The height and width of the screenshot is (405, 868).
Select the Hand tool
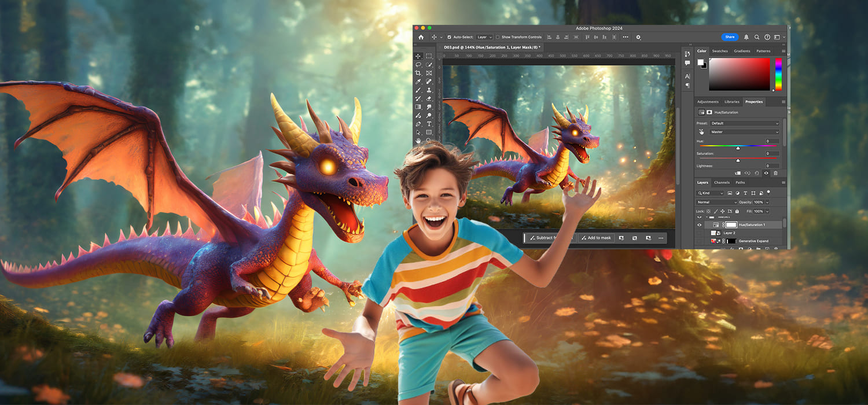(x=418, y=141)
